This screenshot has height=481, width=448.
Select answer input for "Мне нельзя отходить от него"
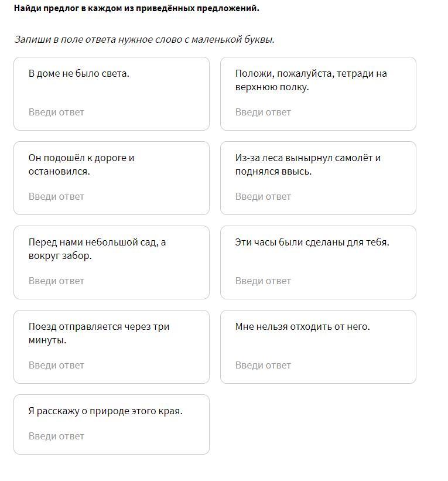(x=318, y=365)
